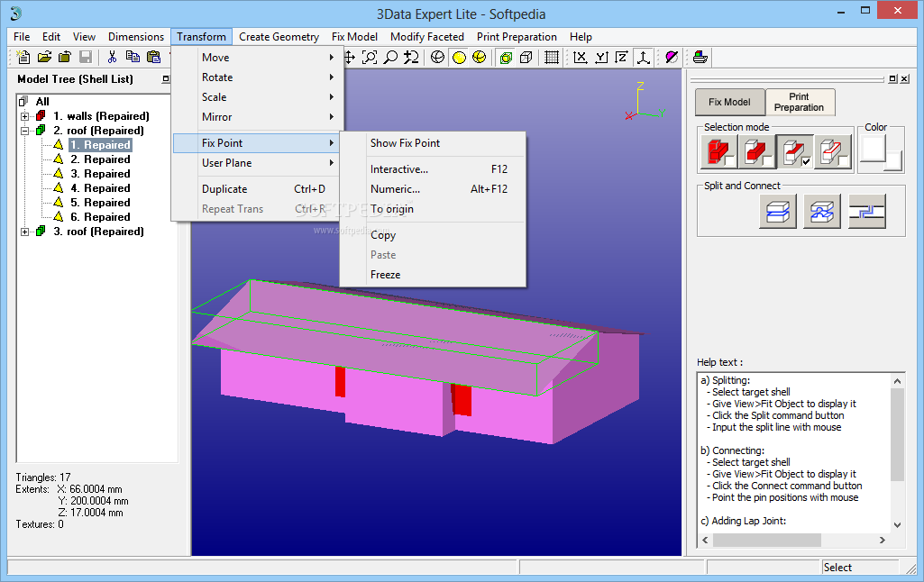Switch to the Print Preparation tab
The image size is (924, 582).
(x=799, y=102)
